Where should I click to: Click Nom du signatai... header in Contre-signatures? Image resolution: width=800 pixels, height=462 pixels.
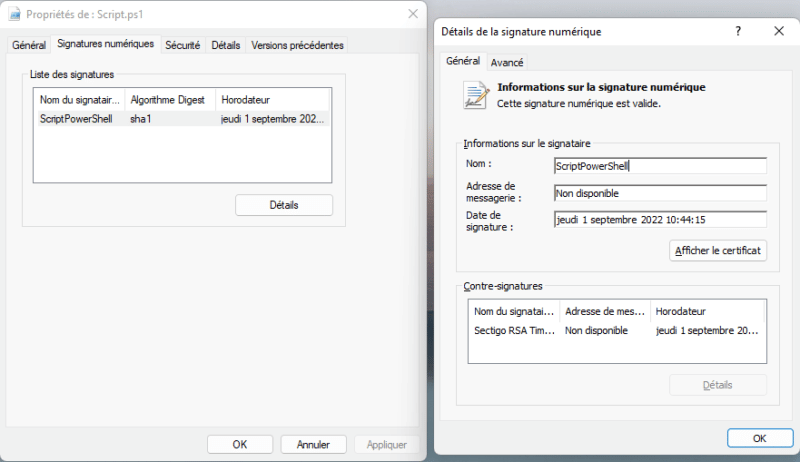pos(514,311)
